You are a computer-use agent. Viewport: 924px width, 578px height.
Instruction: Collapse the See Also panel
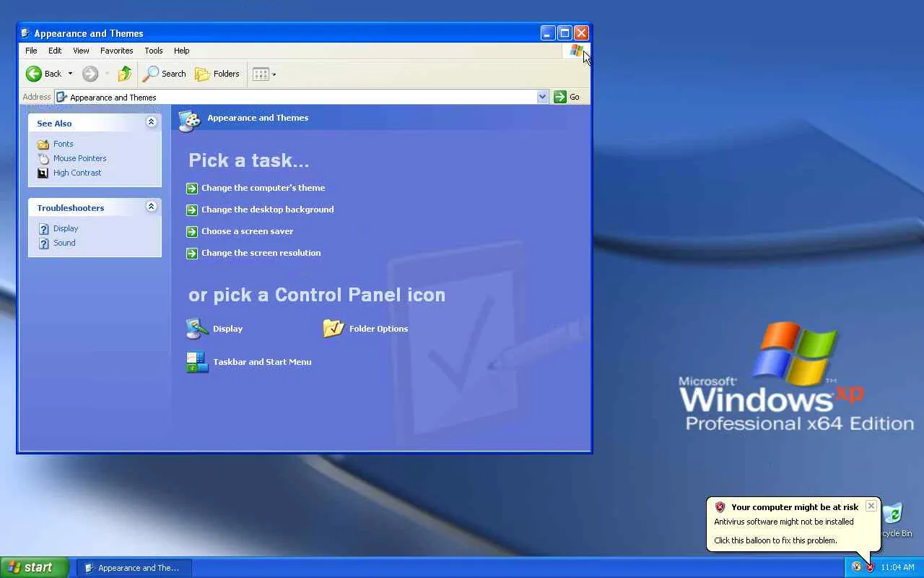[151, 122]
